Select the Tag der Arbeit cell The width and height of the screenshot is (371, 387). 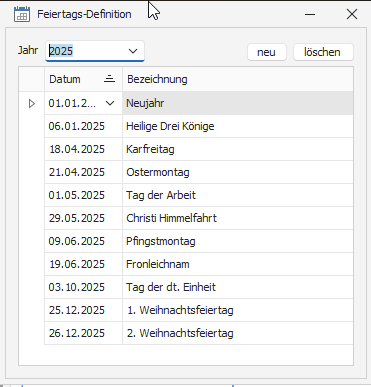pos(238,195)
